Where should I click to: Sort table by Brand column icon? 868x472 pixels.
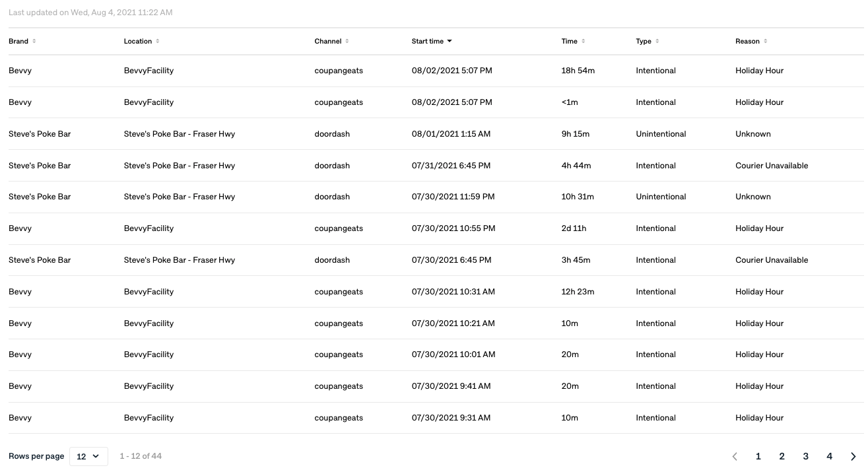point(34,41)
